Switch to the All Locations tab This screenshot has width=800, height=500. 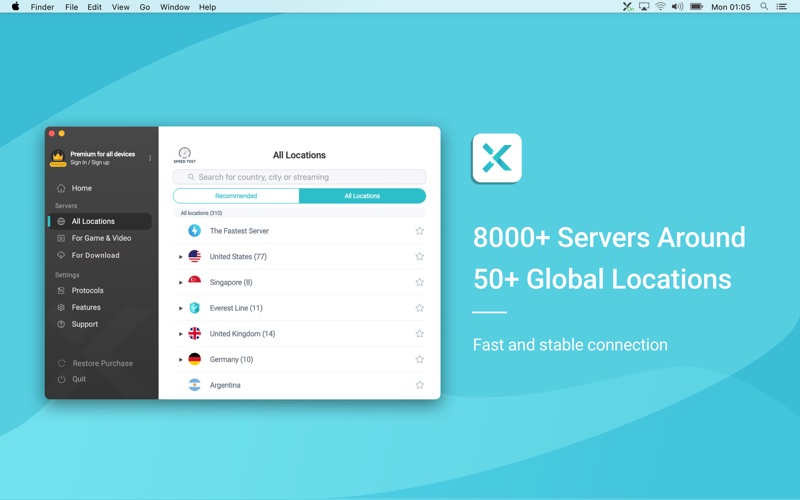[362, 196]
